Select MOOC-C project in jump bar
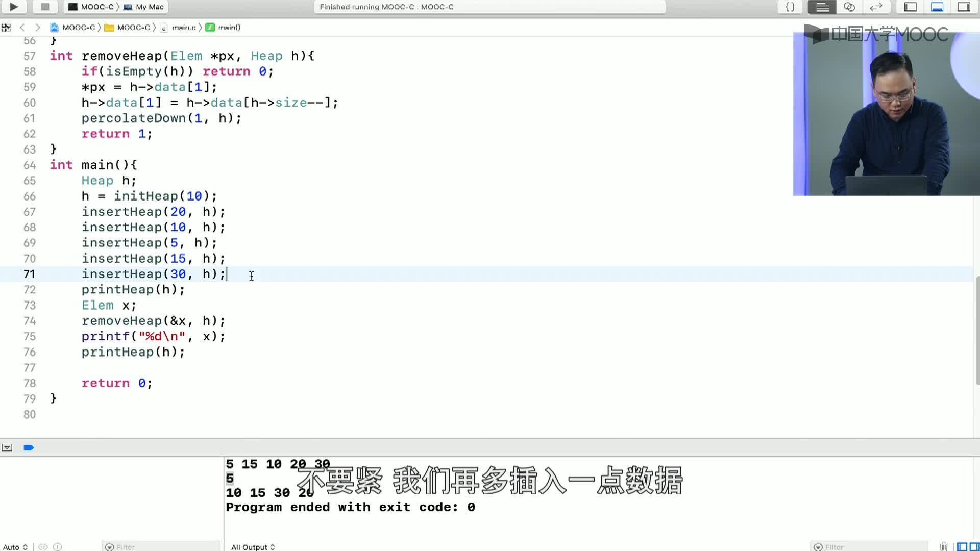Viewport: 980px width, 551px height. pyautogui.click(x=72, y=28)
